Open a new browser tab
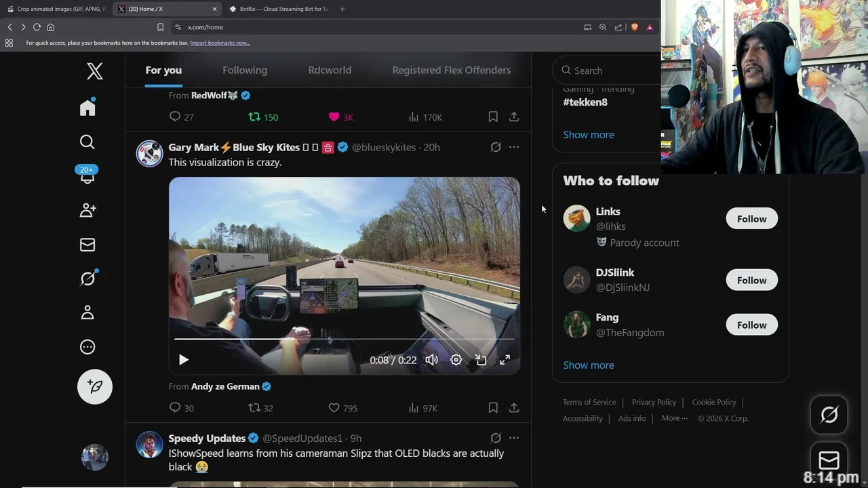Screen dimensions: 868x488 coord(342,9)
